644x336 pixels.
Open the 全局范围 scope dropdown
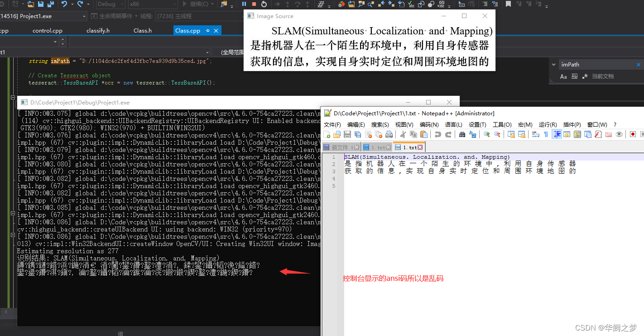[226, 52]
